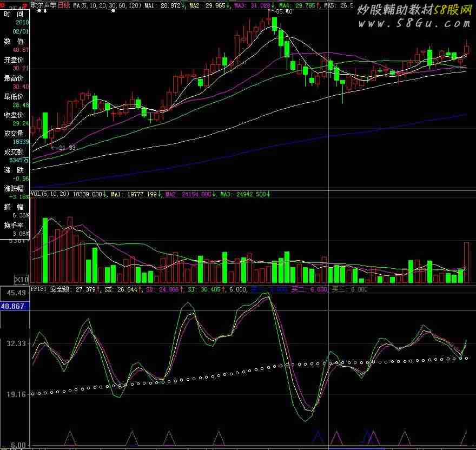476x450 pixels.
Task: Click the 数值 value 40.87
Action: tap(21, 50)
